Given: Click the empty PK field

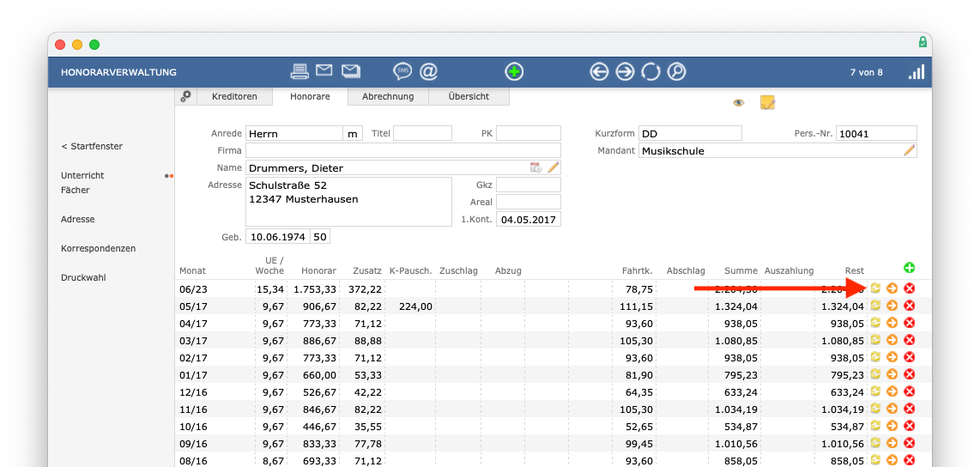Looking at the screenshot, I should (528, 133).
